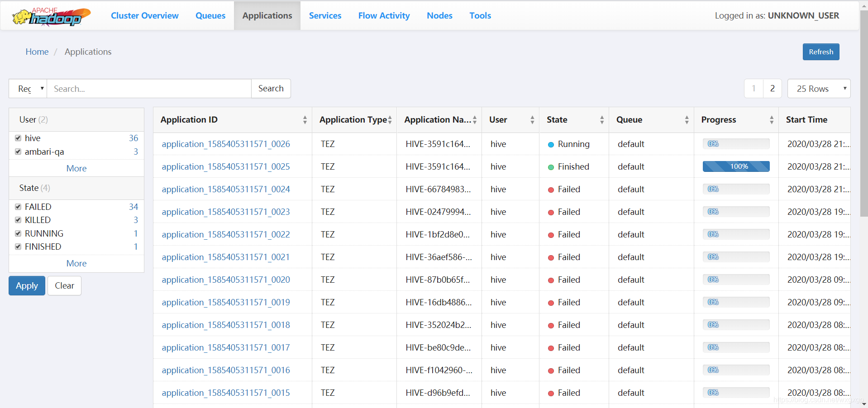Image resolution: width=868 pixels, height=408 pixels.
Task: Open application_1585405311571_0022 link
Action: tap(226, 235)
